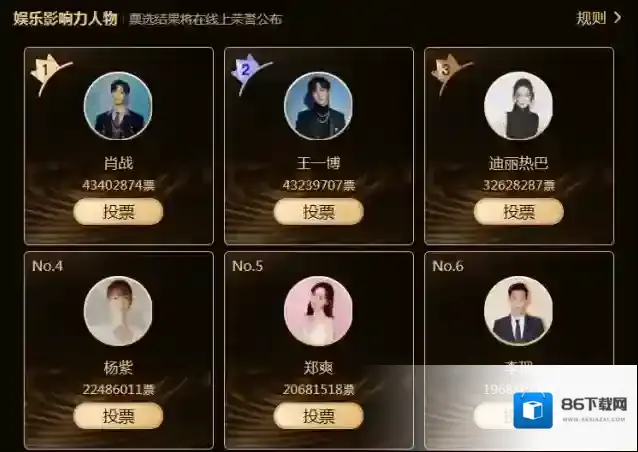Open 郑爽's circular avatar photo
Viewport: 638px width, 452px height.
tap(318, 311)
